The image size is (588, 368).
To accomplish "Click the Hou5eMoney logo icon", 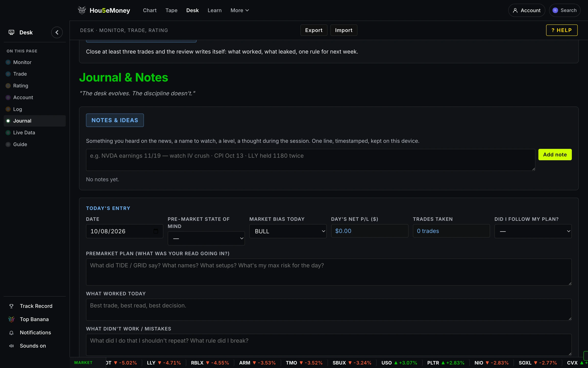I will [82, 10].
